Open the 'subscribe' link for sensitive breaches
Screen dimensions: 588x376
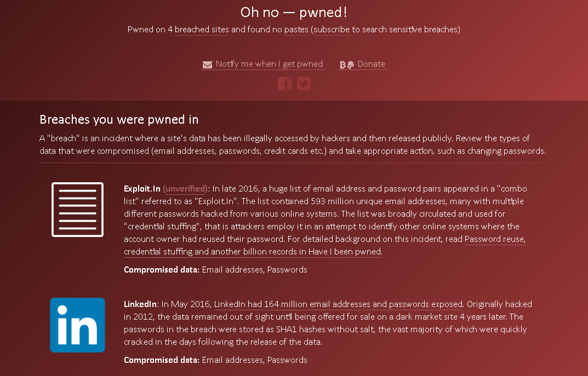pyautogui.click(x=331, y=30)
